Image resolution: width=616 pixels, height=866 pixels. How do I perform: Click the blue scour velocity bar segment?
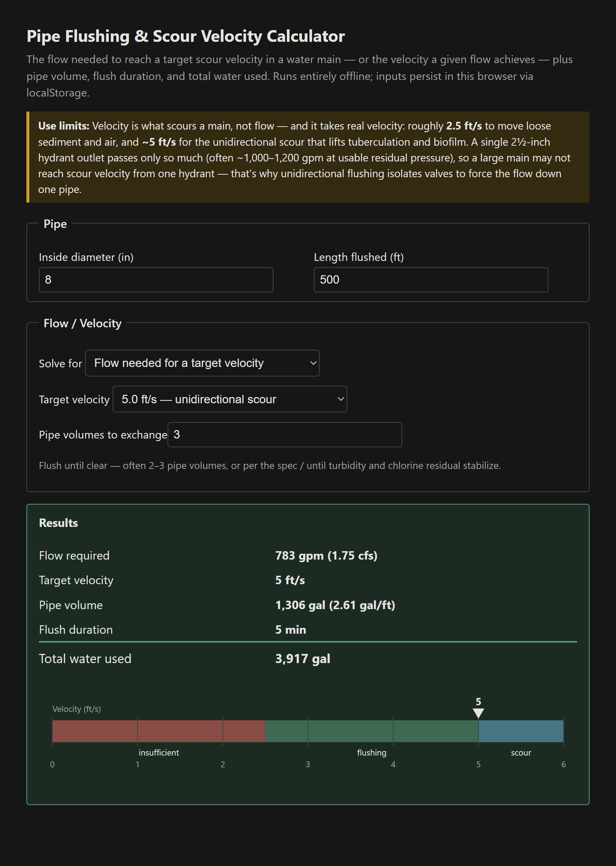(x=521, y=731)
